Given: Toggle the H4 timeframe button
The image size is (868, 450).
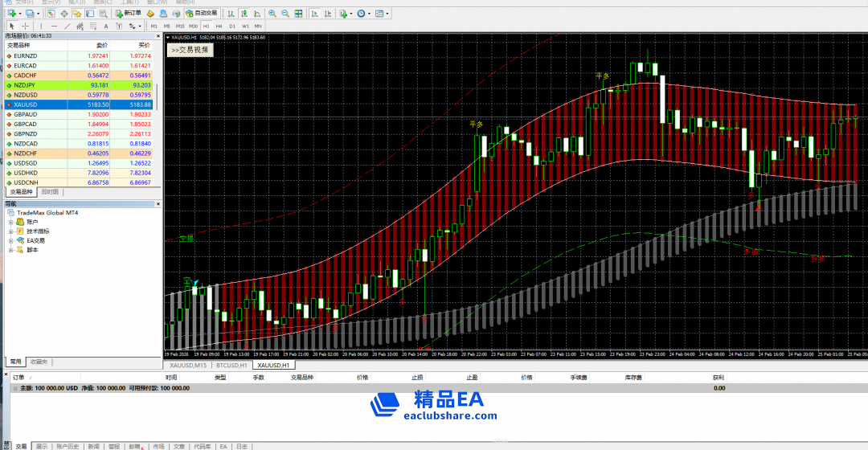Looking at the screenshot, I should pyautogui.click(x=219, y=26).
